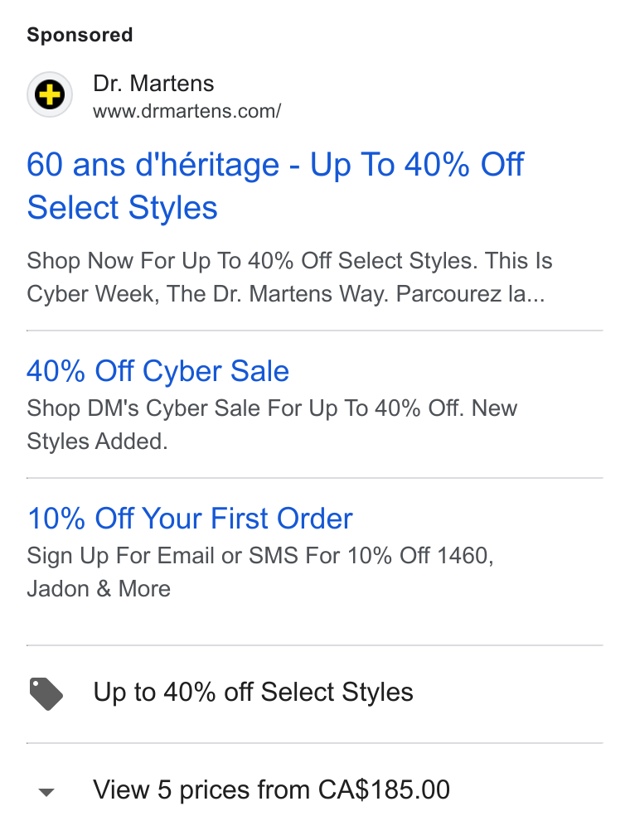
Task: Click Jadon & More text line
Action: coord(99,589)
